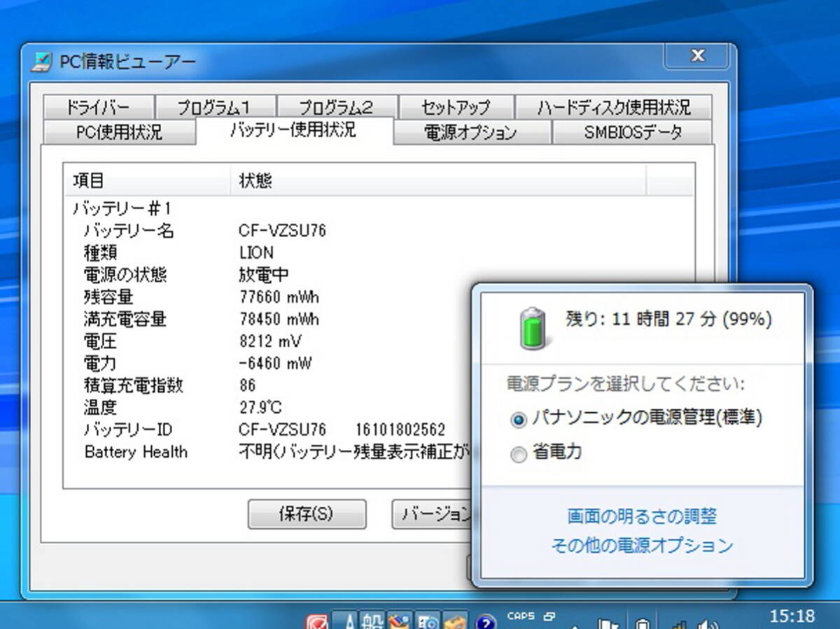This screenshot has width=840, height=629.
Task: Open the IME tools toolbox icon
Action: tap(455, 621)
